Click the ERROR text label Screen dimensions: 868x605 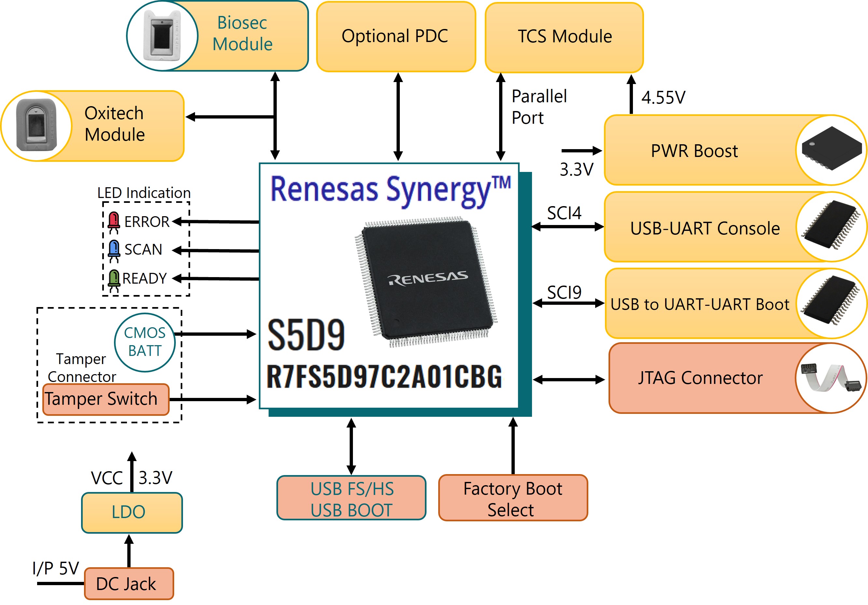pyautogui.click(x=147, y=221)
